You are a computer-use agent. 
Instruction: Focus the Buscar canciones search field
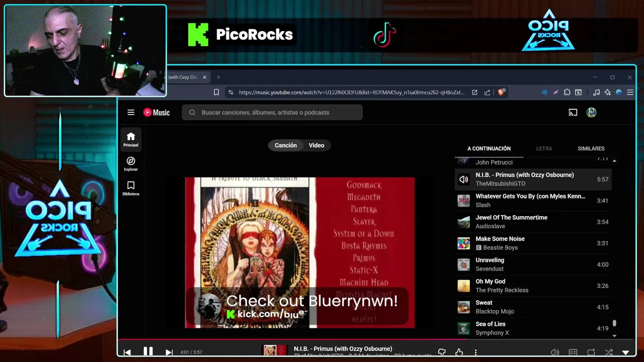[x=272, y=113]
